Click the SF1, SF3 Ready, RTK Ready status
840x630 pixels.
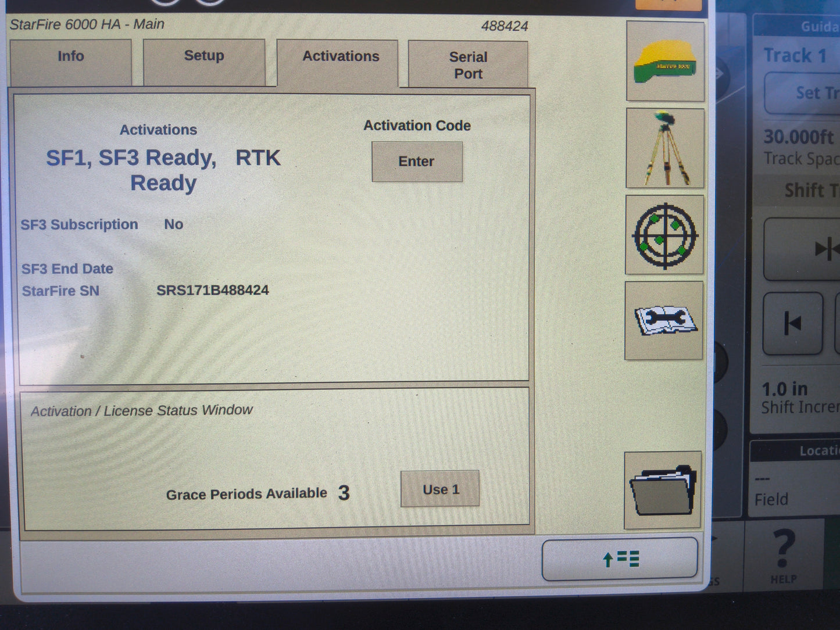pyautogui.click(x=163, y=170)
